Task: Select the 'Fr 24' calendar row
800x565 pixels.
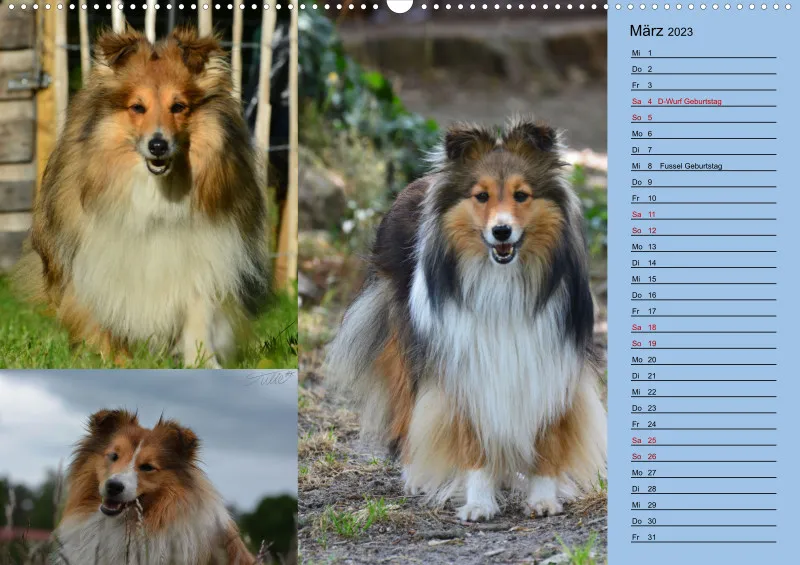Action: point(703,425)
